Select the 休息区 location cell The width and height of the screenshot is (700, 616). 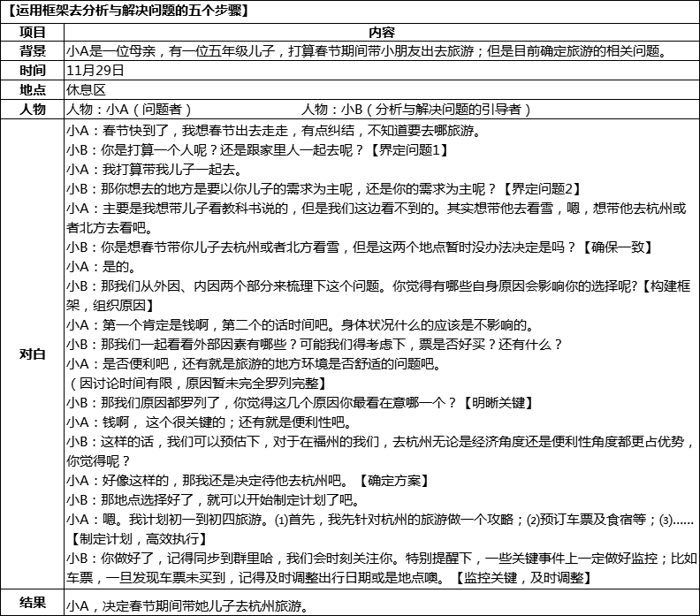[x=86, y=89]
